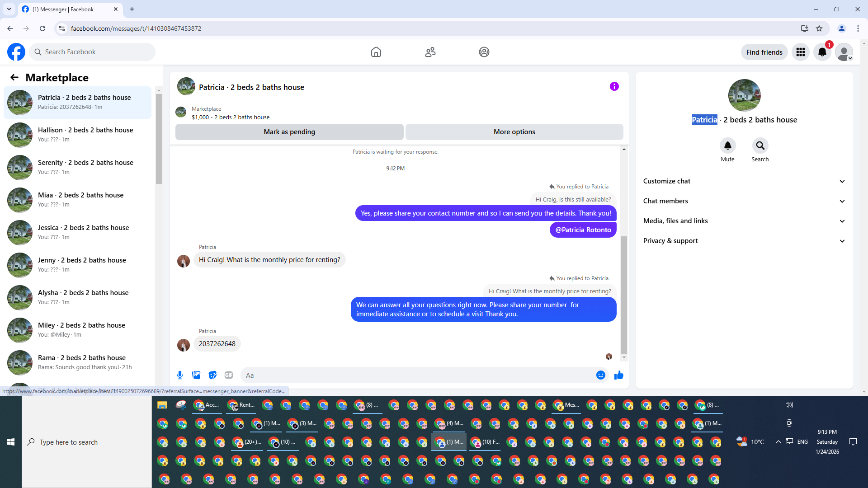
Task: Open the sticker picker icon
Action: [x=212, y=375]
